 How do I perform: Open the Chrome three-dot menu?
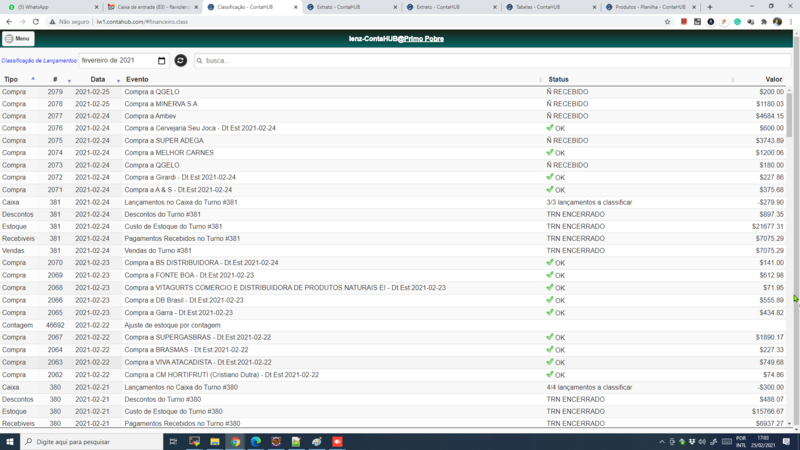(791, 22)
